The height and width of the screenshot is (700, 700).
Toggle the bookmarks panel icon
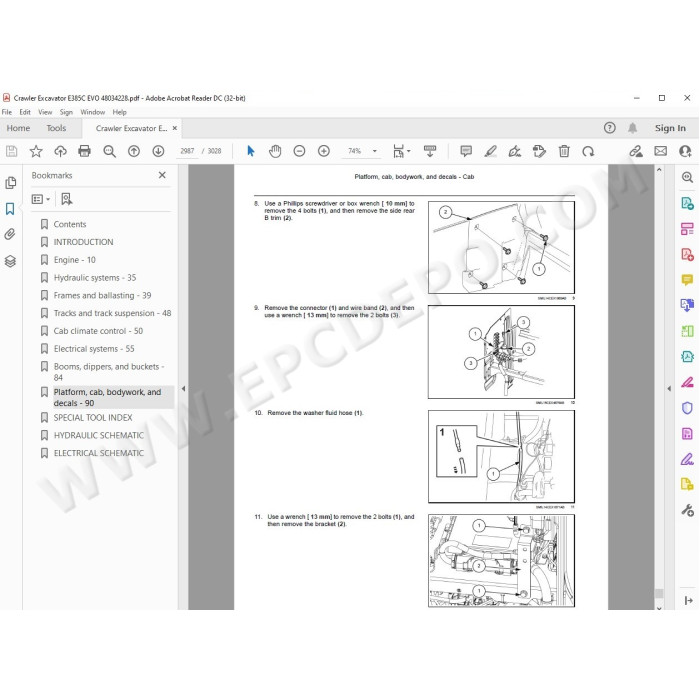click(10, 208)
